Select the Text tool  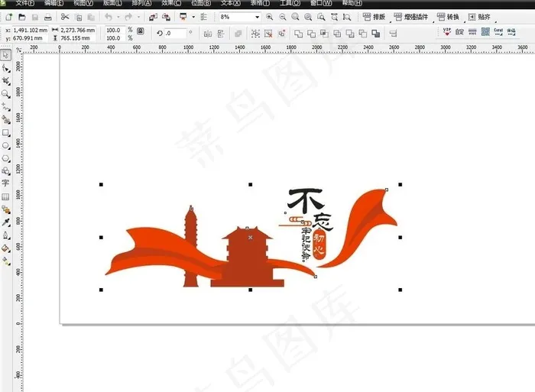(x=6, y=183)
